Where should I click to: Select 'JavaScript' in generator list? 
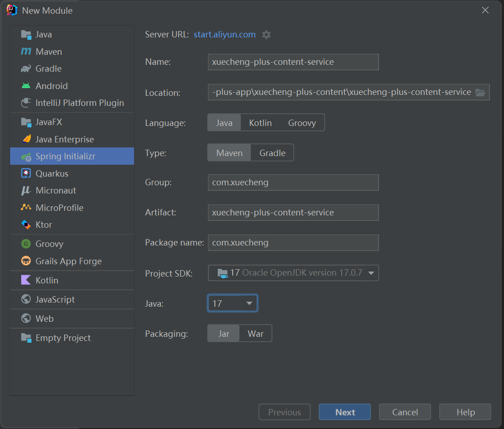(x=72, y=299)
